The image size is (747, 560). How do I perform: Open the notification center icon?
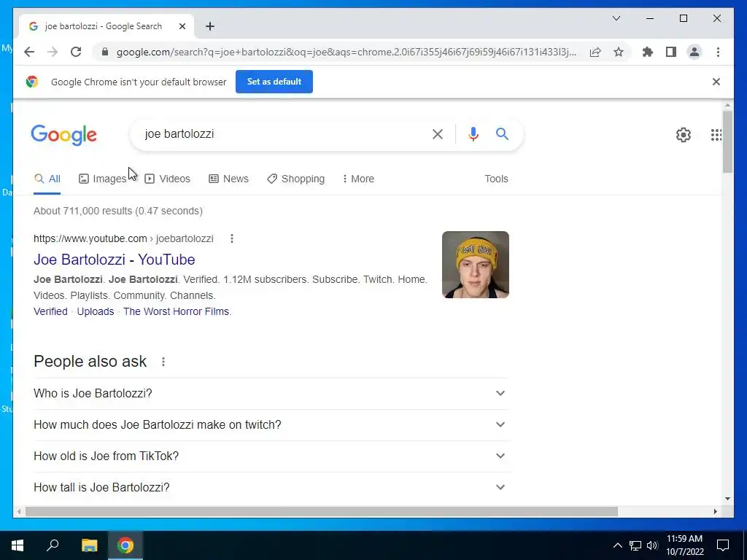point(723,545)
